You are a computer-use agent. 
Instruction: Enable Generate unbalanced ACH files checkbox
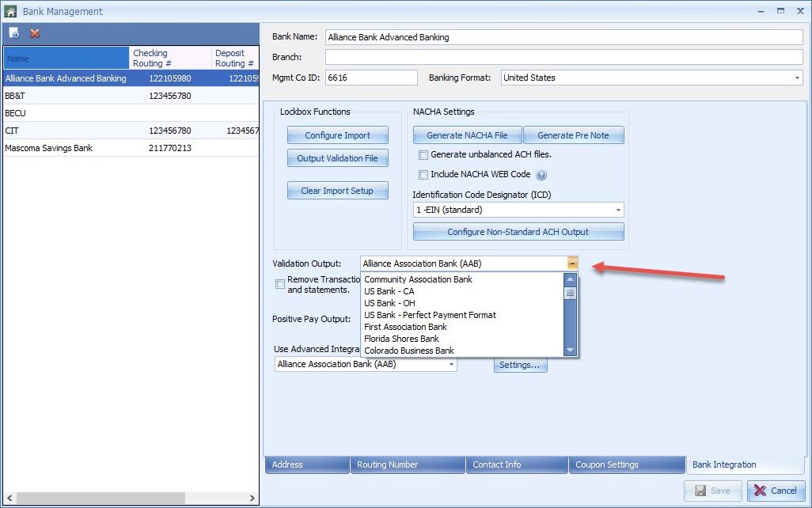point(423,155)
